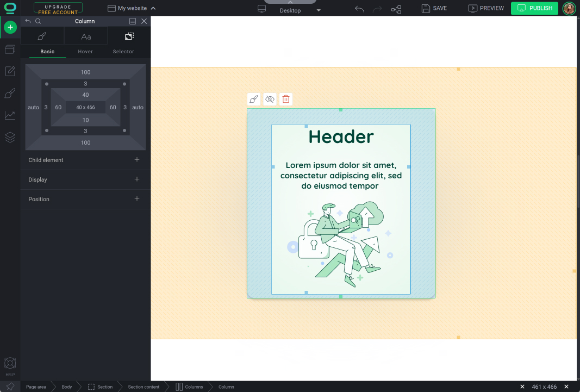Edit the top margin value 100
Viewport: 580px width, 392px height.
85,72
